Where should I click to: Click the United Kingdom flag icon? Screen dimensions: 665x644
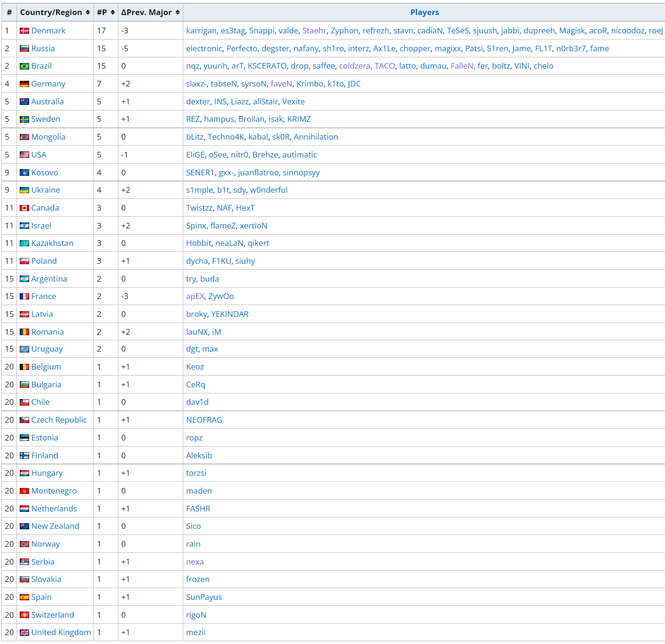click(24, 632)
